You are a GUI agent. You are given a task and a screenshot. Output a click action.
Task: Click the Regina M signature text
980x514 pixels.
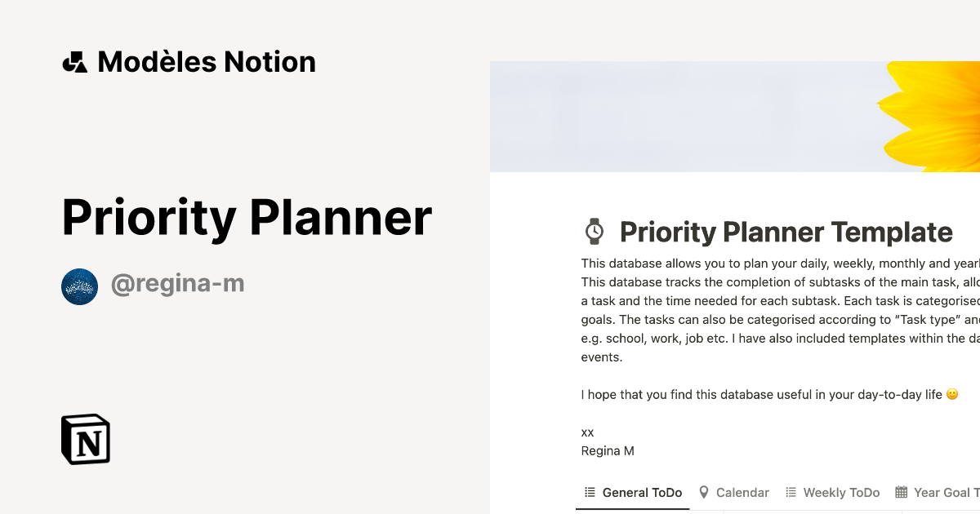coord(608,450)
